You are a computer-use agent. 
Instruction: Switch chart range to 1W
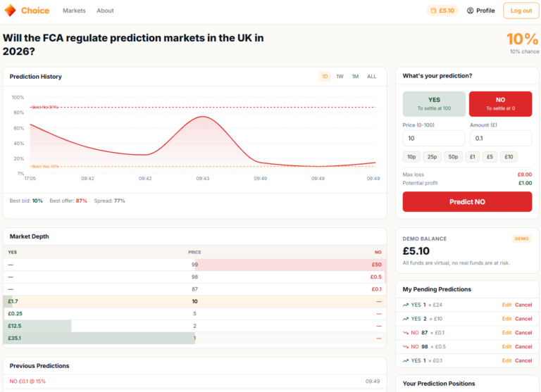[x=340, y=77]
